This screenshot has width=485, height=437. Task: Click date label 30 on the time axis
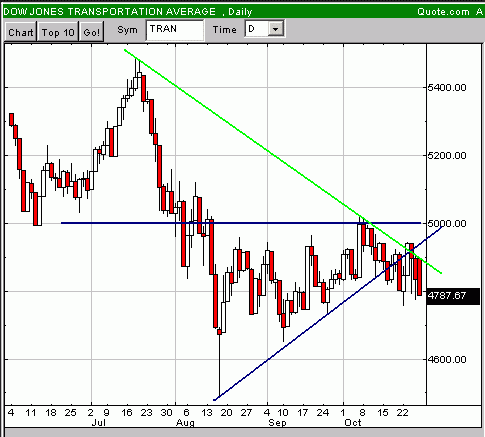click(x=166, y=413)
